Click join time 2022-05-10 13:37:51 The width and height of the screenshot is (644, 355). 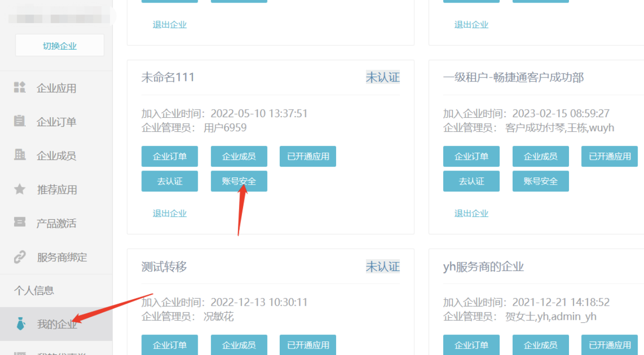click(259, 113)
